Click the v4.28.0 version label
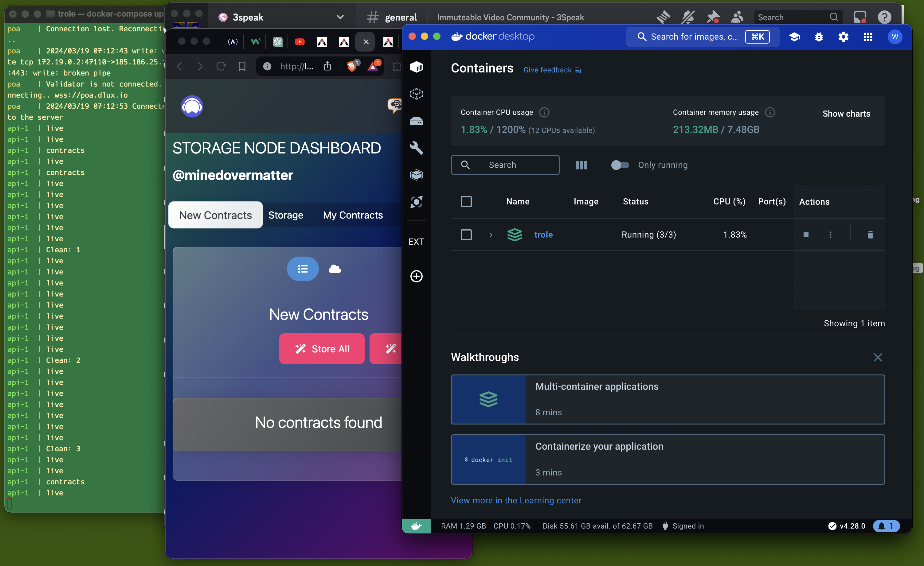The image size is (924, 566). click(852, 526)
